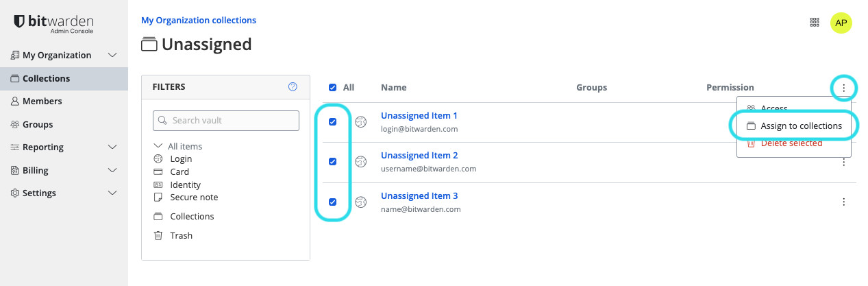Click the Trash bin filter icon

point(158,236)
